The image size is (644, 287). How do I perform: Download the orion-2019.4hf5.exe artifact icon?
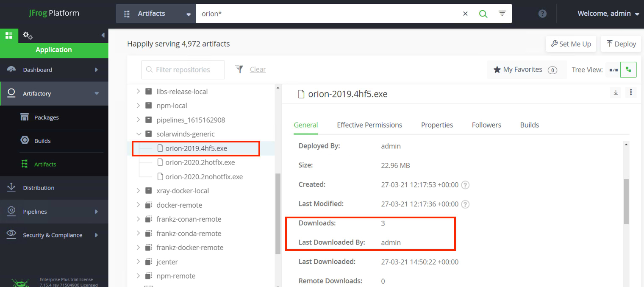click(616, 92)
